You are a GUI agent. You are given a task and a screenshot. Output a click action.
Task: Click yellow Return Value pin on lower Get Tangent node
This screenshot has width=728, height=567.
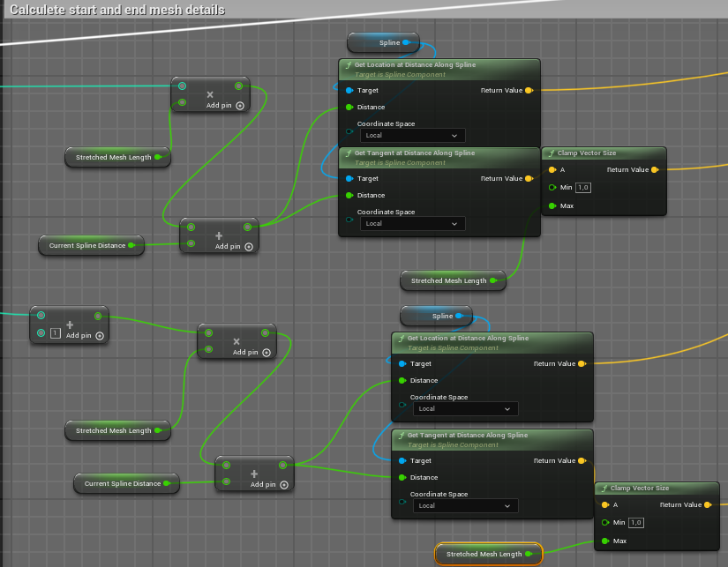[582, 461]
